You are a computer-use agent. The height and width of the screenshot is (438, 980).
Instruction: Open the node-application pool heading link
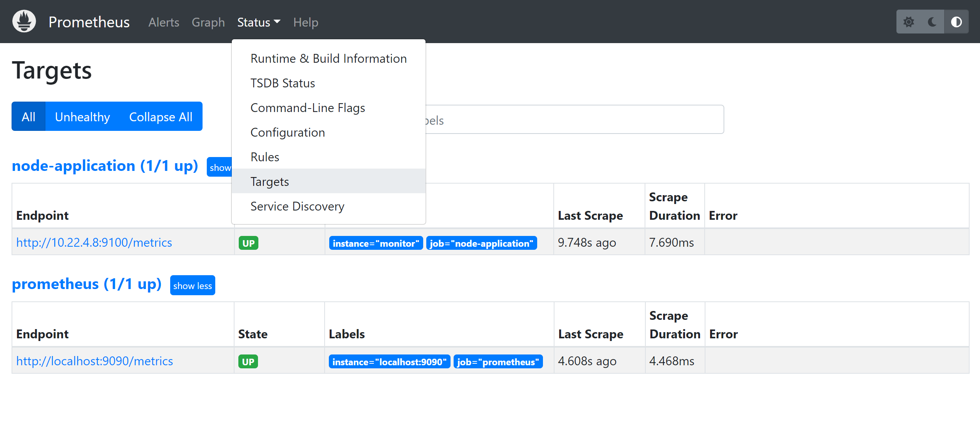105,166
